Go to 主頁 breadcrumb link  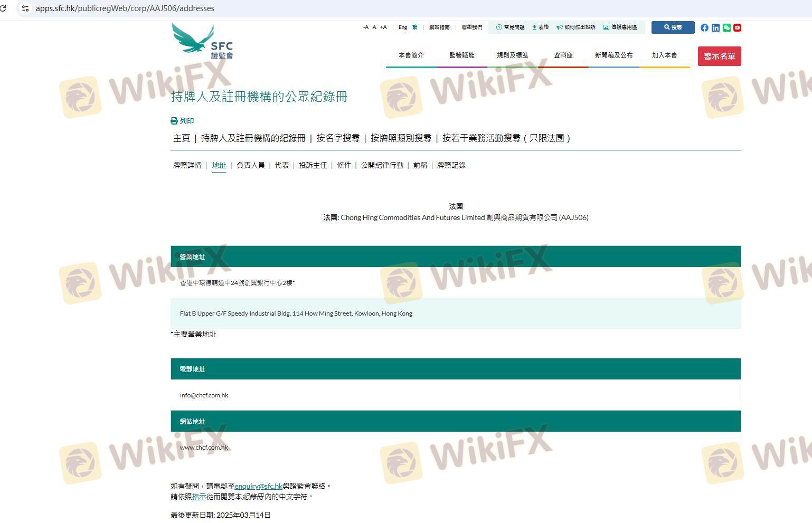[x=182, y=138]
